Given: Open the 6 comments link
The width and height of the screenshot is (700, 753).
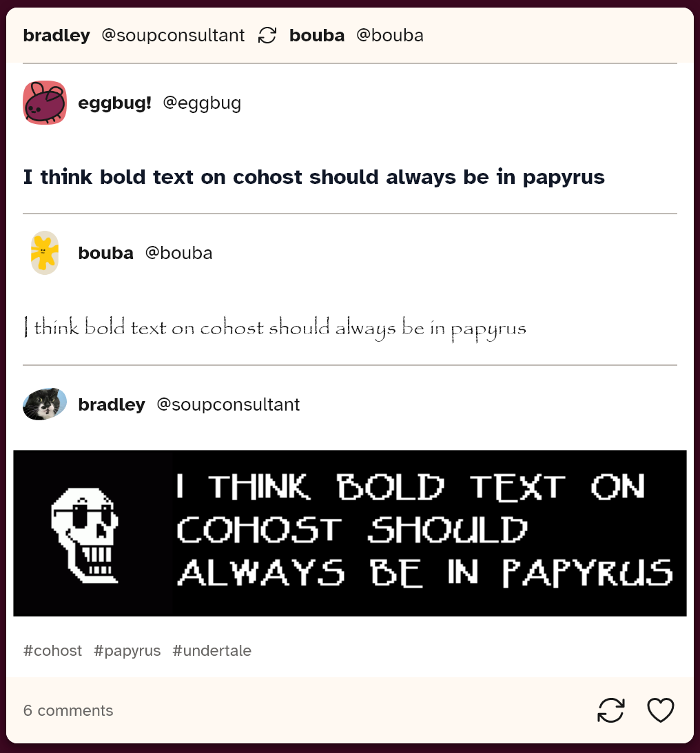Looking at the screenshot, I should tap(68, 710).
